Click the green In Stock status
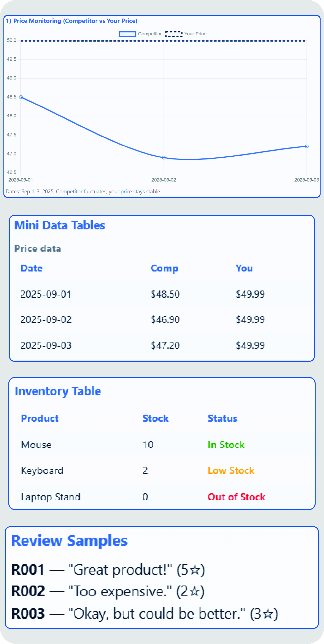This screenshot has width=324, height=644. click(226, 445)
